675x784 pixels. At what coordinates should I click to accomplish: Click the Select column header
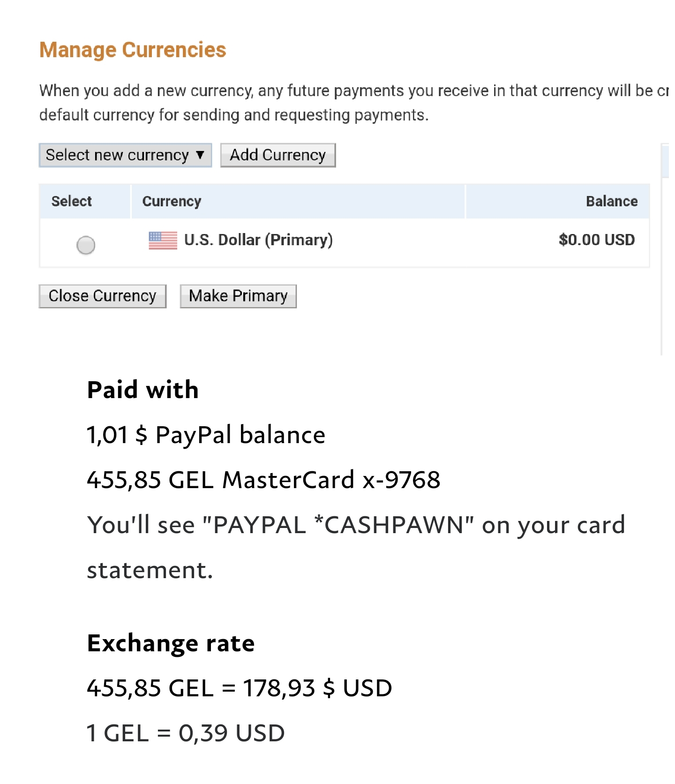pos(72,201)
